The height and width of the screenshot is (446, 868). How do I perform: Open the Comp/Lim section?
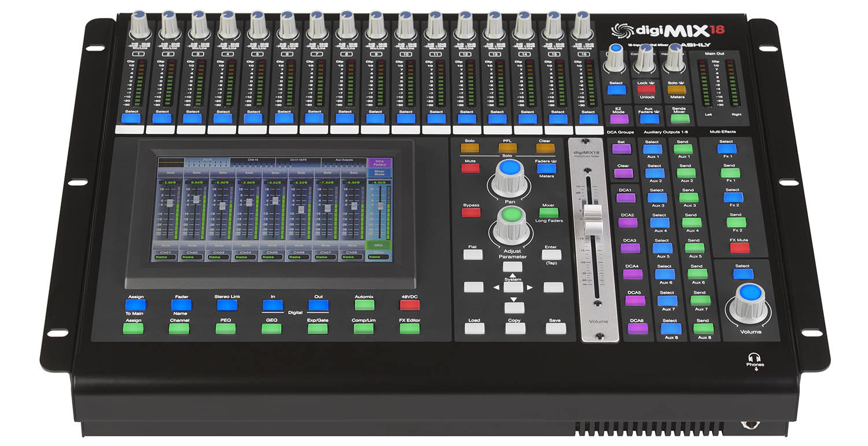click(364, 328)
